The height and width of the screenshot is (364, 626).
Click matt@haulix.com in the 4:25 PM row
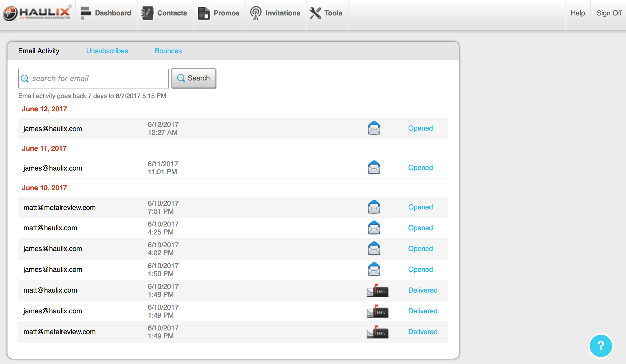[x=50, y=228]
